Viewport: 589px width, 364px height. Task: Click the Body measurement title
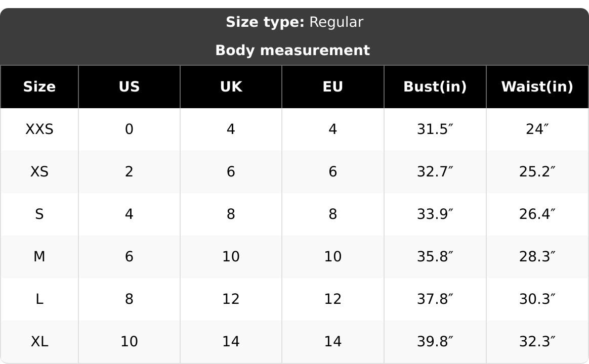click(x=292, y=51)
